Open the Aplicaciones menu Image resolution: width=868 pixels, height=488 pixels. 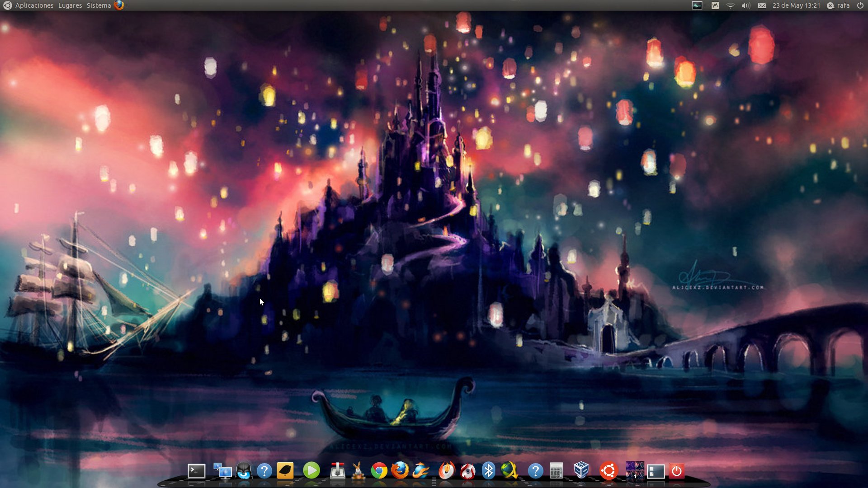point(34,5)
